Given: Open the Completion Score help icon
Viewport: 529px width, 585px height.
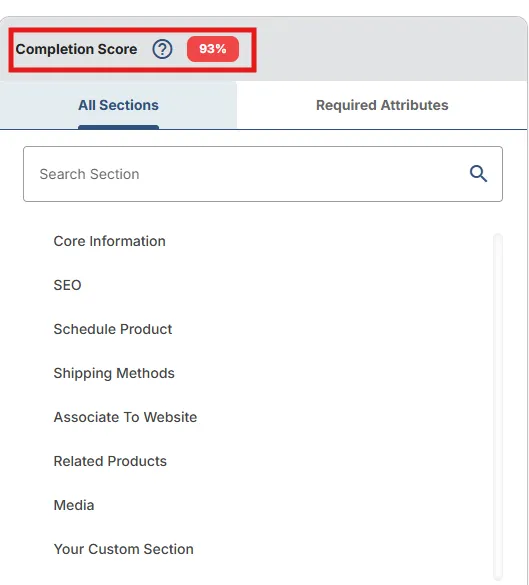Looking at the screenshot, I should point(162,49).
